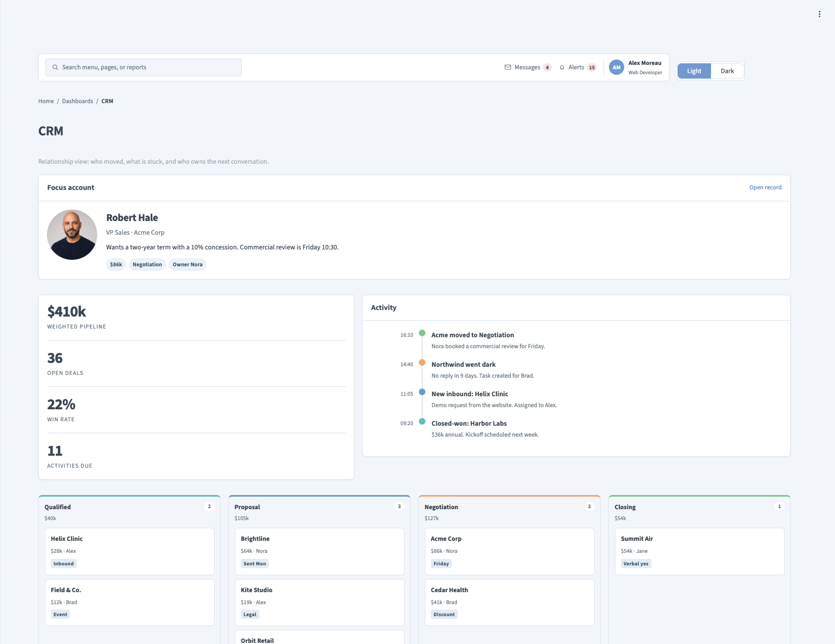Click the Qualified column header

[58, 507]
